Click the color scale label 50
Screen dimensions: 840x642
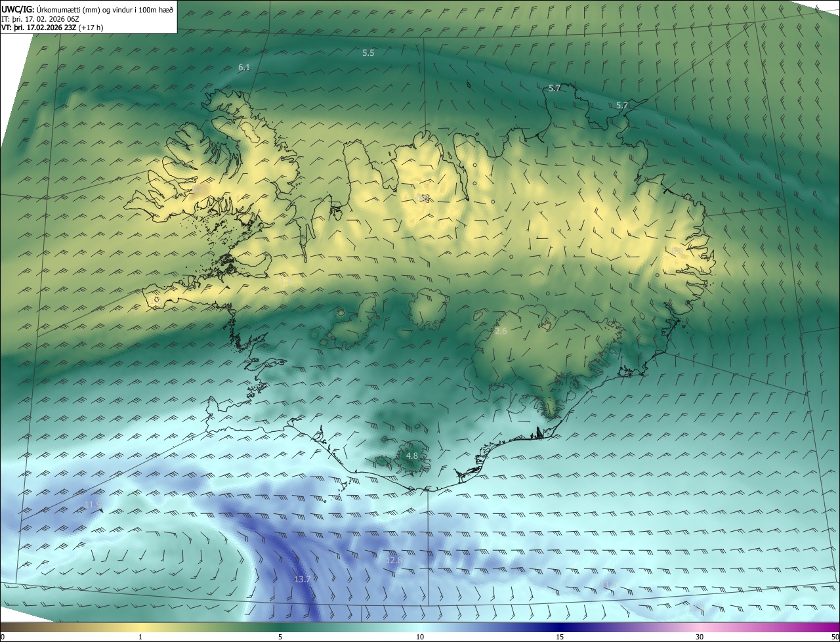[x=835, y=637]
